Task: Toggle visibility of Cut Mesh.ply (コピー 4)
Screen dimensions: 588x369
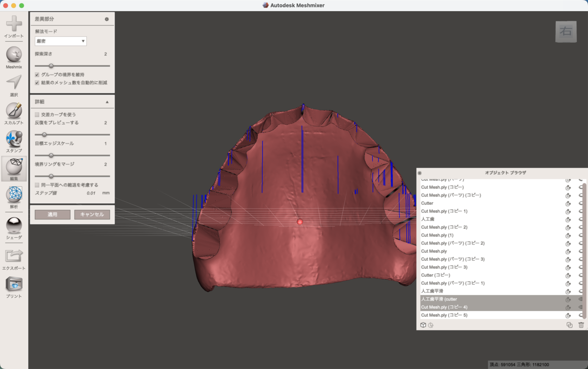Action: (581, 307)
